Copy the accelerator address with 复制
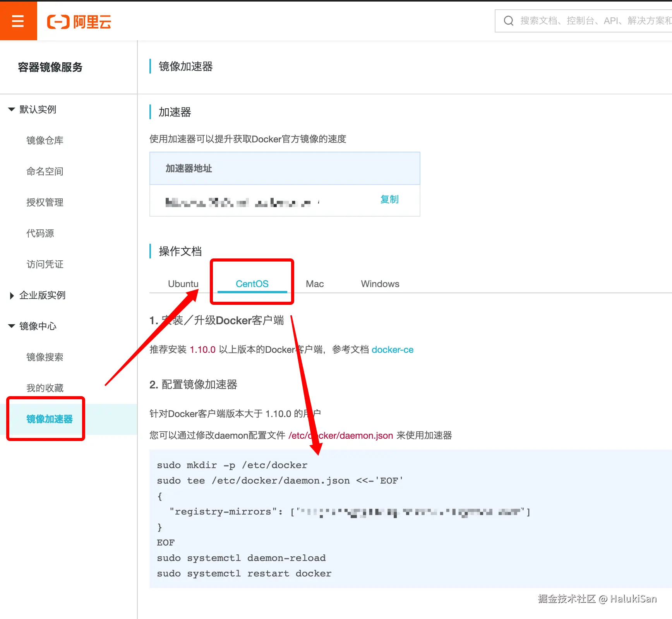This screenshot has width=672, height=619. [389, 199]
